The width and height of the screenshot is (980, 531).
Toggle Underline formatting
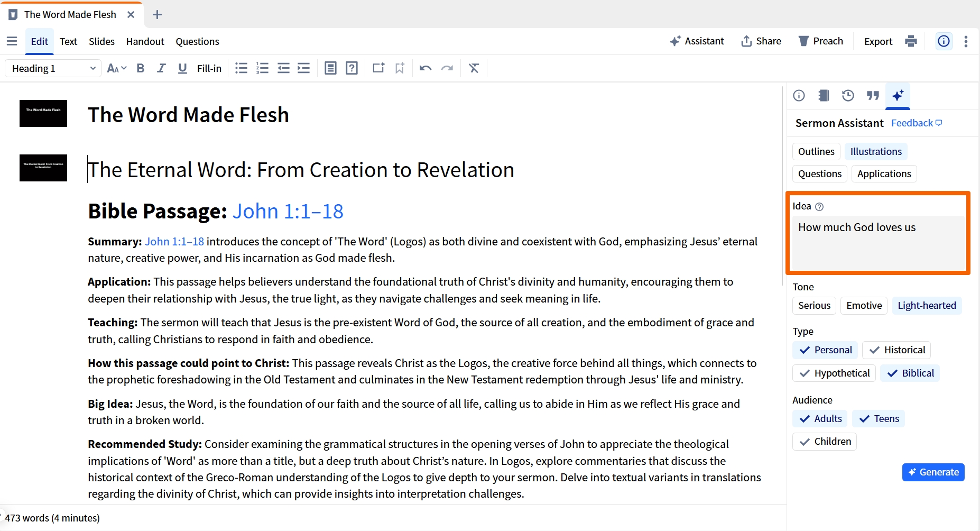pyautogui.click(x=182, y=68)
